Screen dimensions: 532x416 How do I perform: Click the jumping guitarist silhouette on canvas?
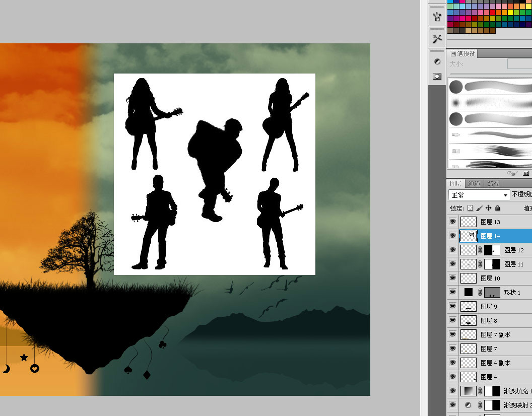tap(216, 170)
